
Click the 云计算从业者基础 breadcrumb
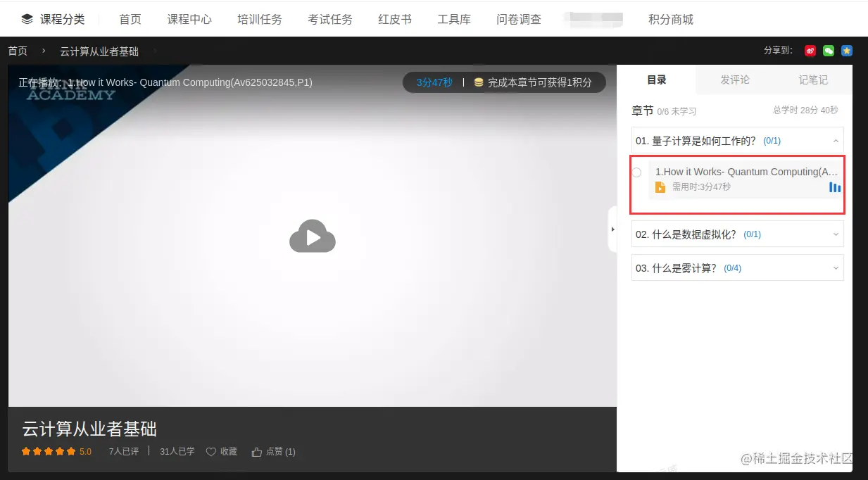tap(99, 51)
